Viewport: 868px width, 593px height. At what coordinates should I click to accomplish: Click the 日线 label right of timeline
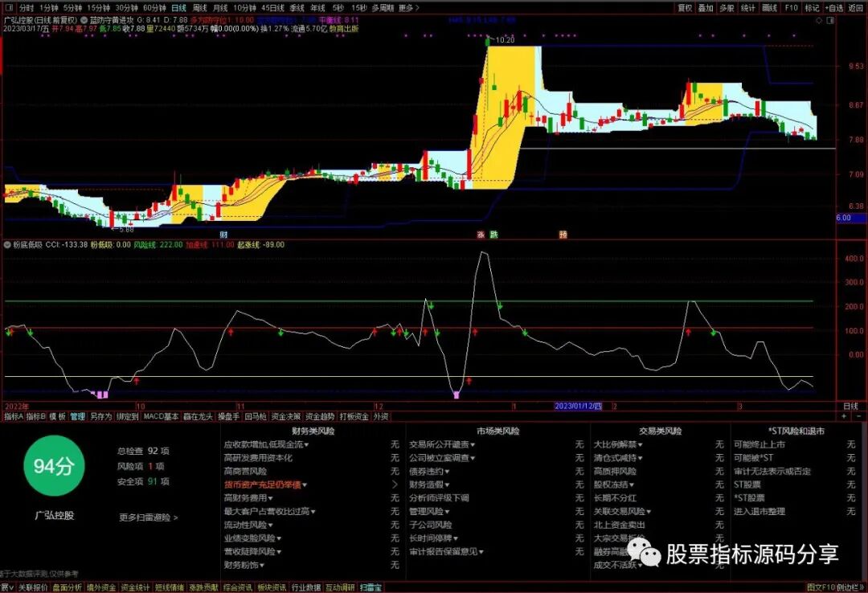click(x=850, y=407)
